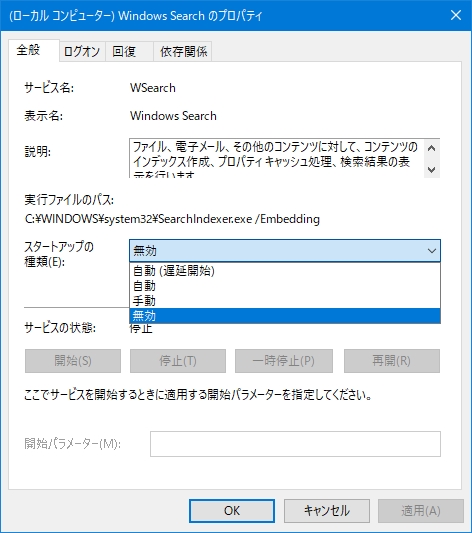Select 無効 in the dropdown list

pos(285,316)
